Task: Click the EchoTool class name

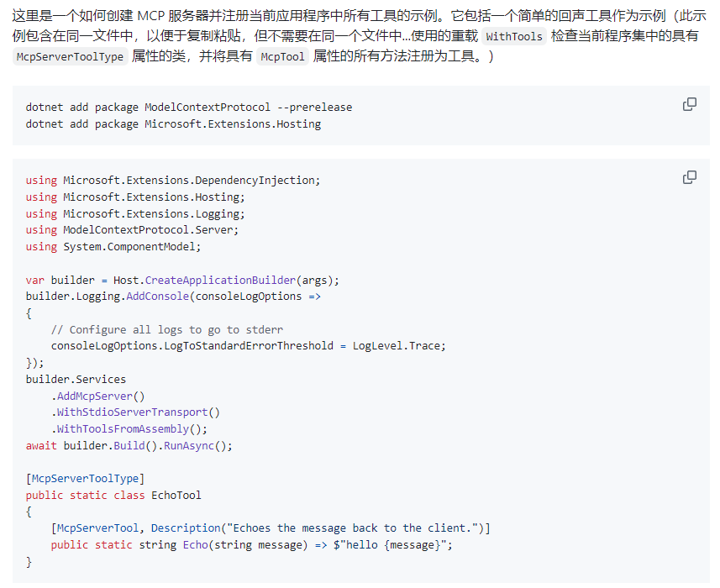Action: 176,495
